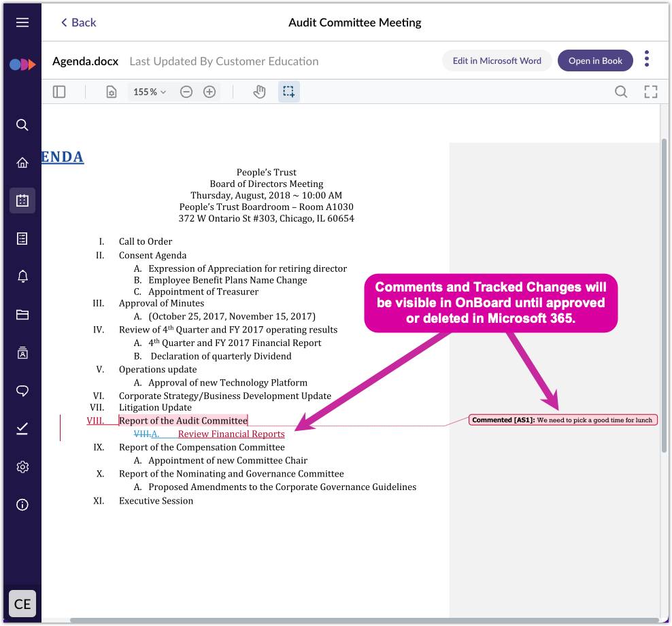Zoom in on the document

tap(209, 91)
